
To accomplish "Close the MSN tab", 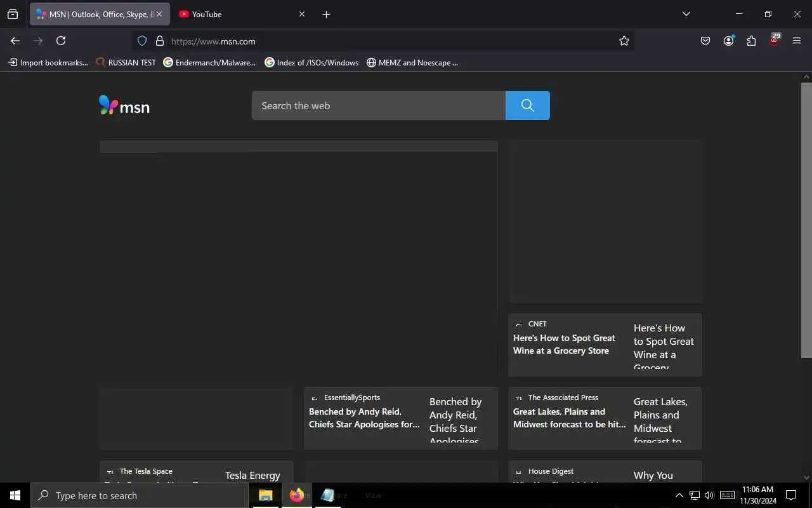I will 159,14.
